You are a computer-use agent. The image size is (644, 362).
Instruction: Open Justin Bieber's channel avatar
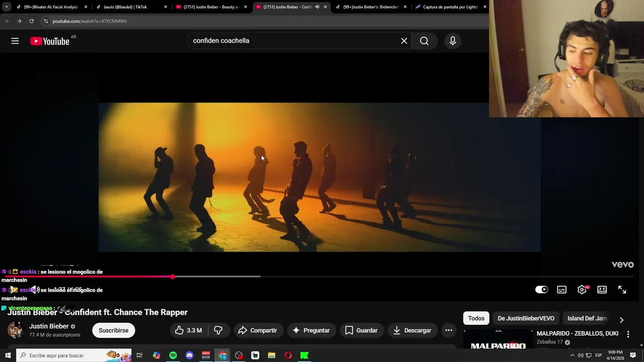15,330
